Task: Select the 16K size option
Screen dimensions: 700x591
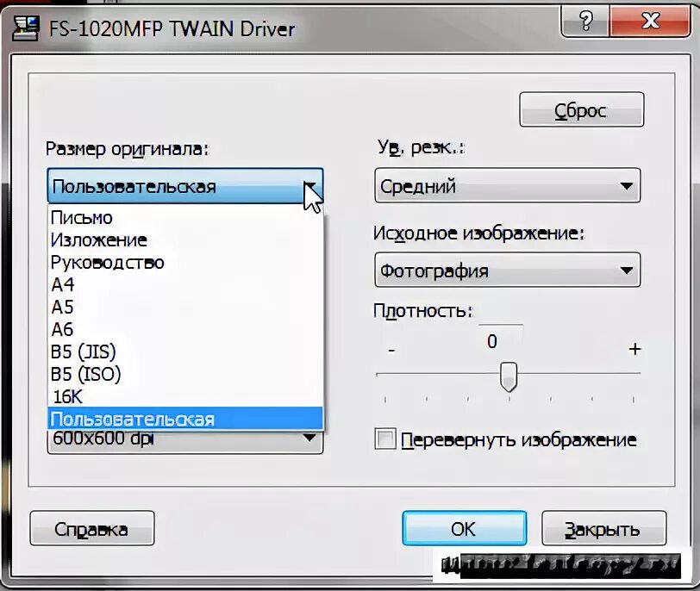Action: click(184, 396)
